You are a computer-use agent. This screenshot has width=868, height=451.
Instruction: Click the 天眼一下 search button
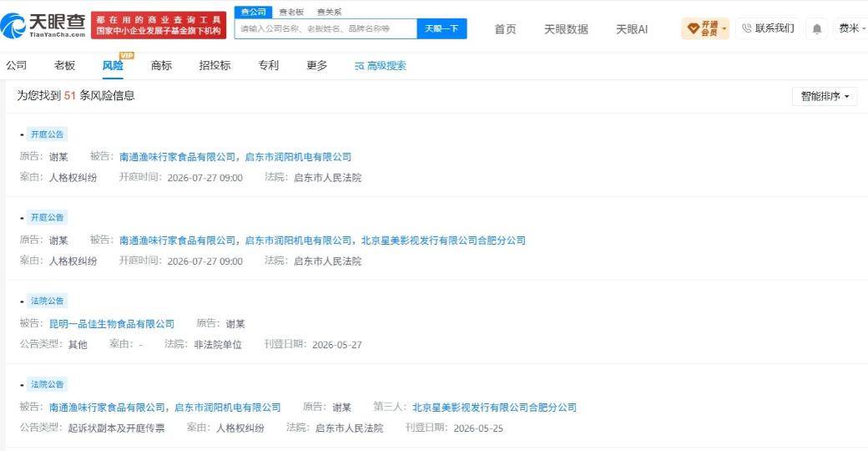(x=442, y=28)
